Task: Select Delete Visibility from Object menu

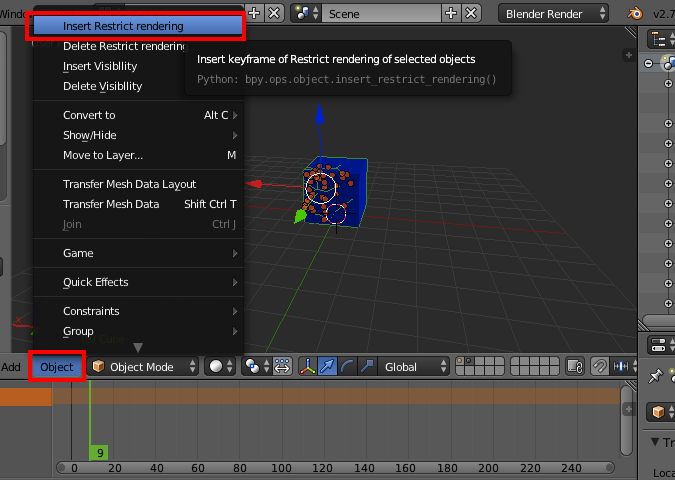Action: point(138,86)
